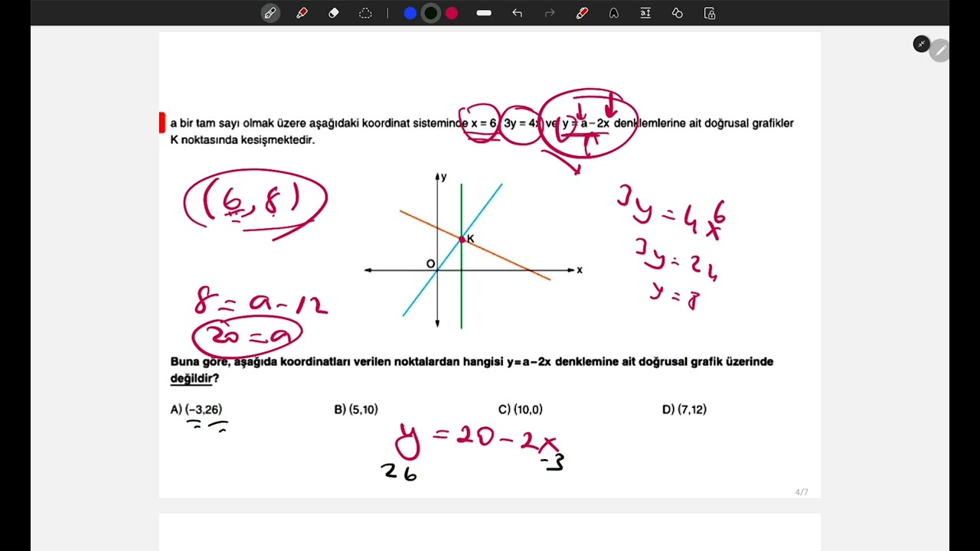Undo the last pen stroke
This screenshot has width=980, height=551.
pyautogui.click(x=517, y=13)
